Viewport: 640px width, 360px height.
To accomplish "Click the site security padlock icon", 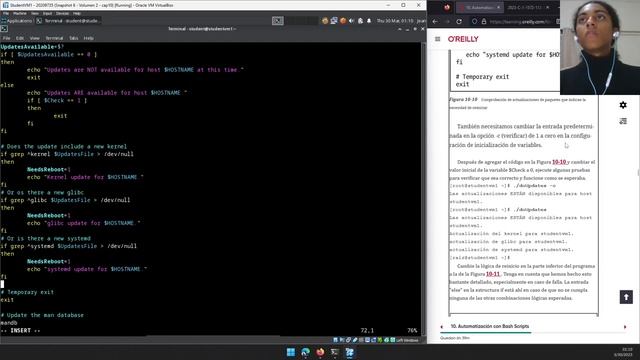I will point(484,21).
